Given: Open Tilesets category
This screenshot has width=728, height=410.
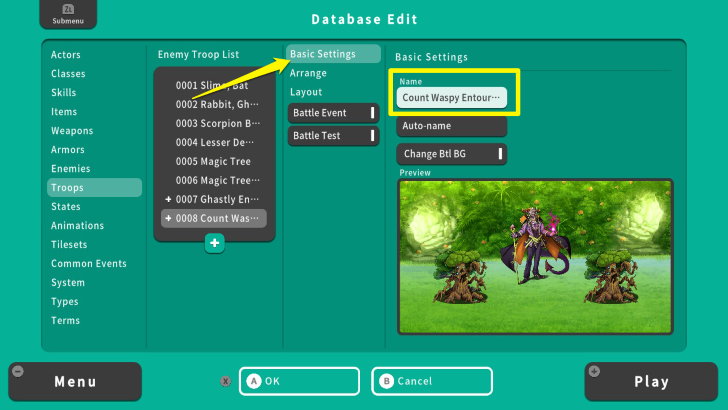Looking at the screenshot, I should 69,245.
